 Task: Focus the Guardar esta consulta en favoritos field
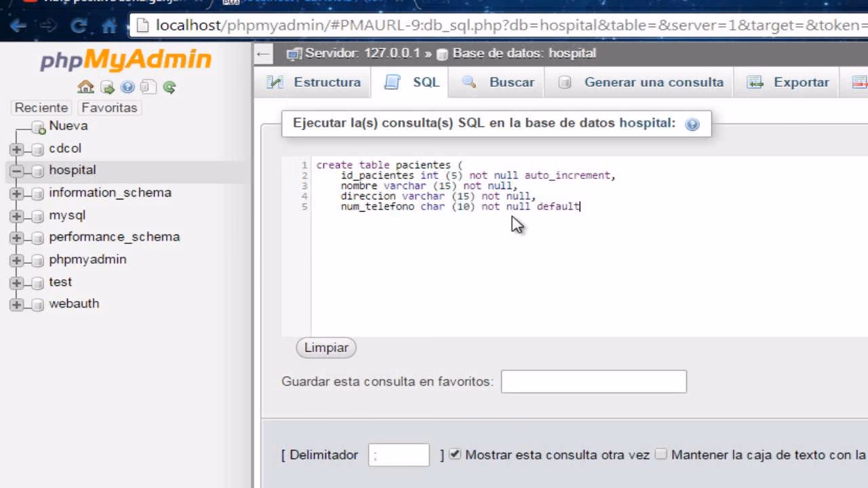[593, 382]
